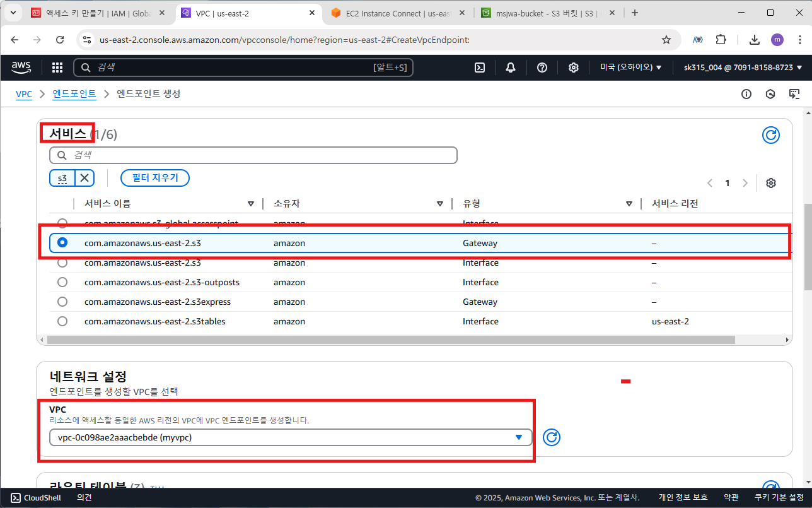View site information icon in address bar
812x508 pixels.
88,40
